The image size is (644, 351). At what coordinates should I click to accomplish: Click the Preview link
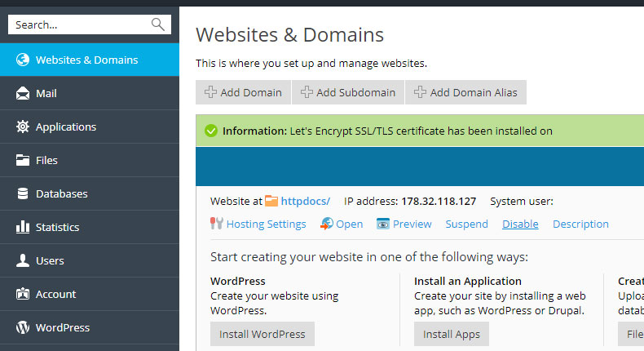[412, 224]
